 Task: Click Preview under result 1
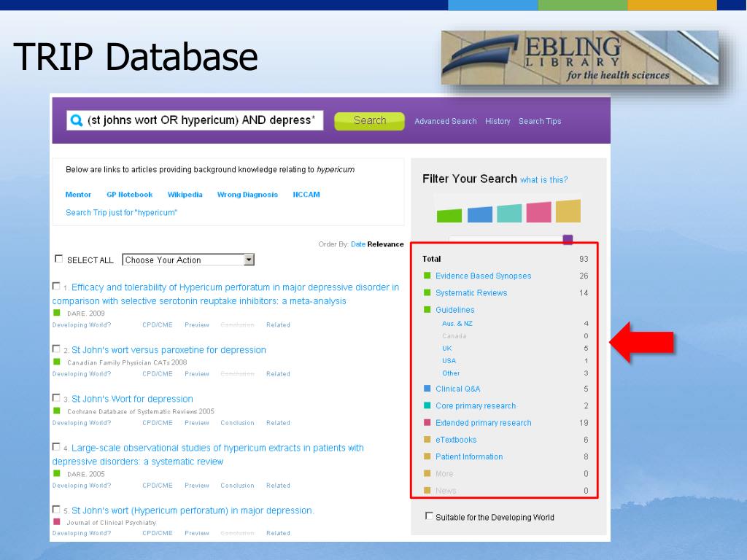[x=197, y=324]
